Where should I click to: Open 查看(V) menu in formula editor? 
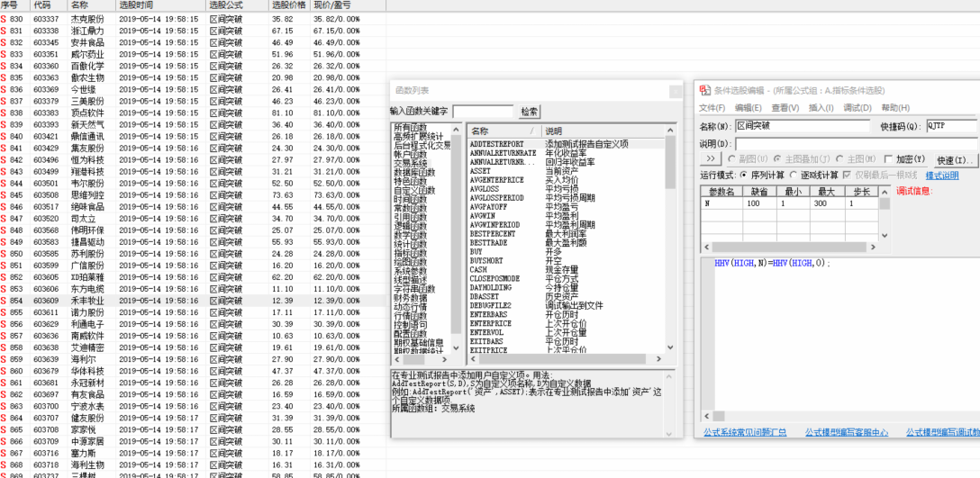tap(785, 108)
